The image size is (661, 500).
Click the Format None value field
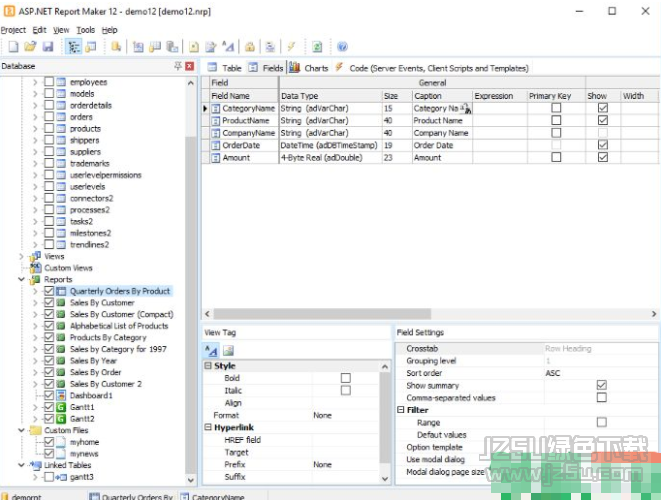click(x=346, y=415)
